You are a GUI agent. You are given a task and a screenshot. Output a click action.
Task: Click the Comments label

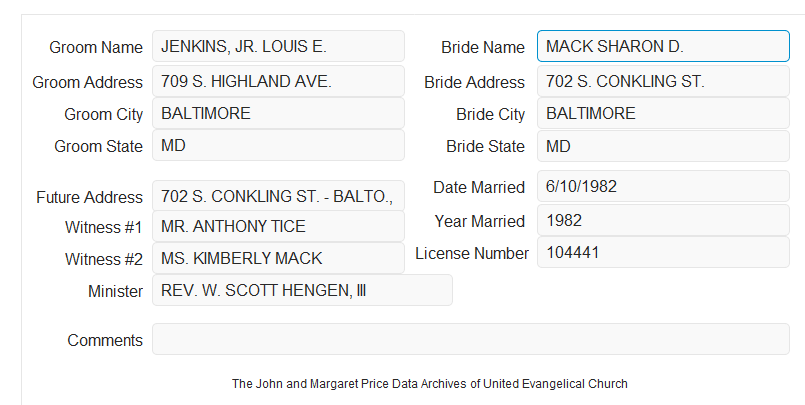(x=105, y=340)
